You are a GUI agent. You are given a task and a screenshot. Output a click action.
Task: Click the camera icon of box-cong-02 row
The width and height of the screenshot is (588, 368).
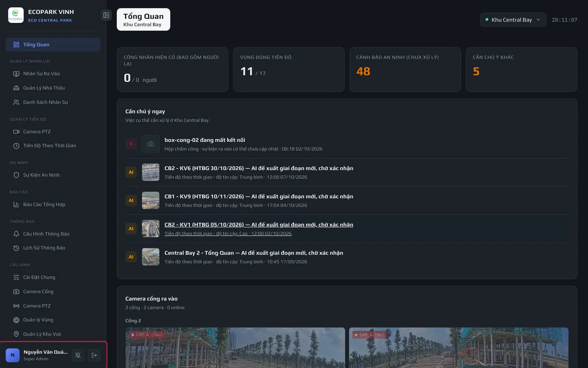coord(151,144)
